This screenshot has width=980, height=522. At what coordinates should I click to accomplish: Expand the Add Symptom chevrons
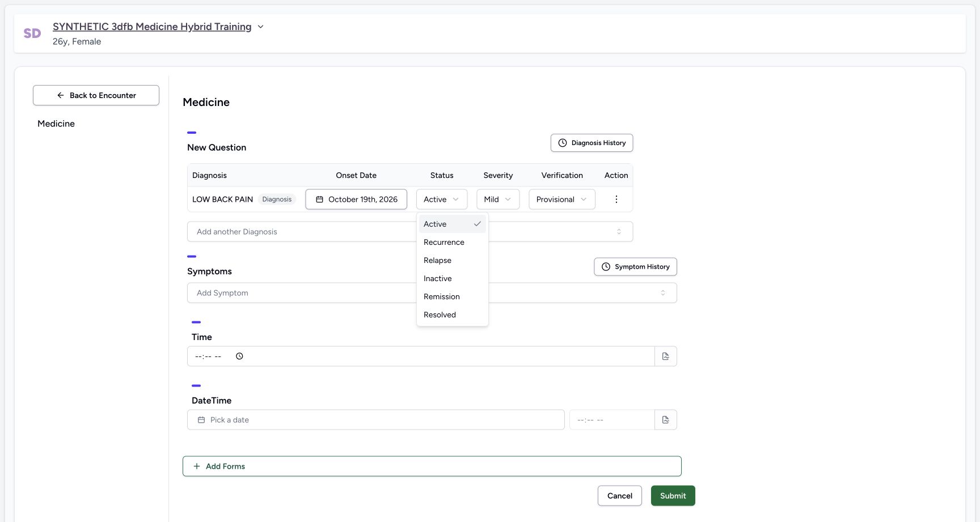(x=663, y=293)
